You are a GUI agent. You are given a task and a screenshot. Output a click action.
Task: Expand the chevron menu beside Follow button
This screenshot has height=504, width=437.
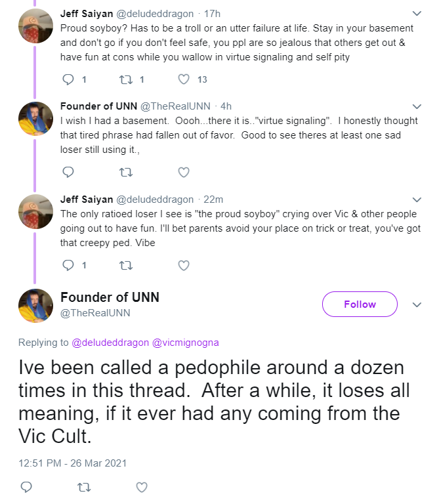(417, 304)
